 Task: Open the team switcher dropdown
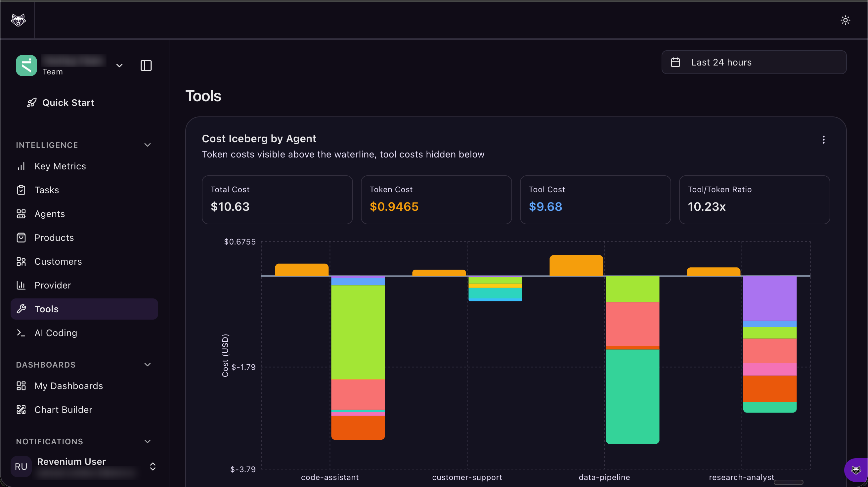point(119,66)
